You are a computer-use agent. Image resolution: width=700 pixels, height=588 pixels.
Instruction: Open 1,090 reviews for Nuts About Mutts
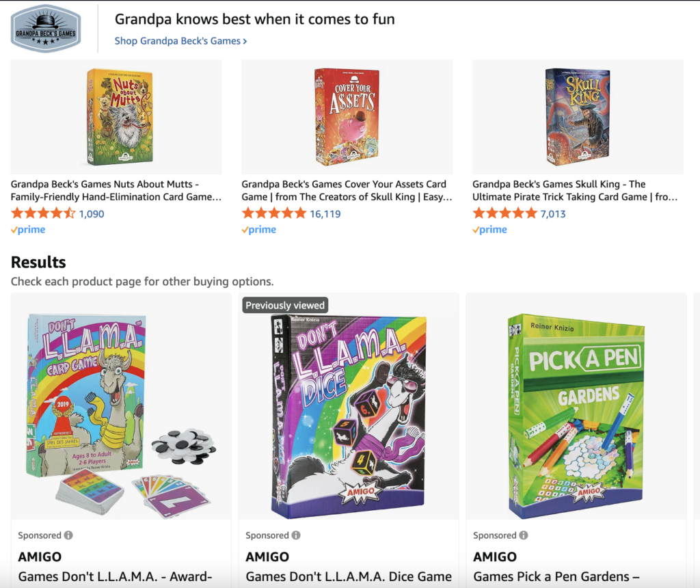pos(92,214)
